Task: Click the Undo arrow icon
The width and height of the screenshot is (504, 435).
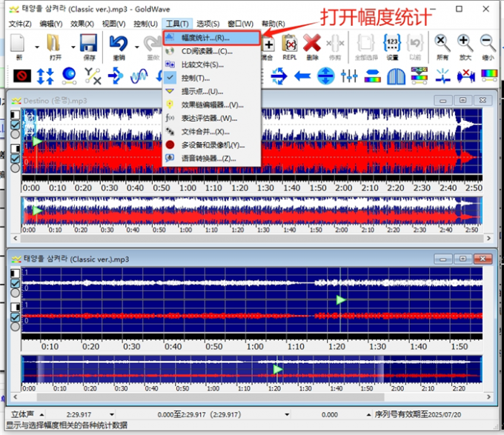Action: point(119,43)
